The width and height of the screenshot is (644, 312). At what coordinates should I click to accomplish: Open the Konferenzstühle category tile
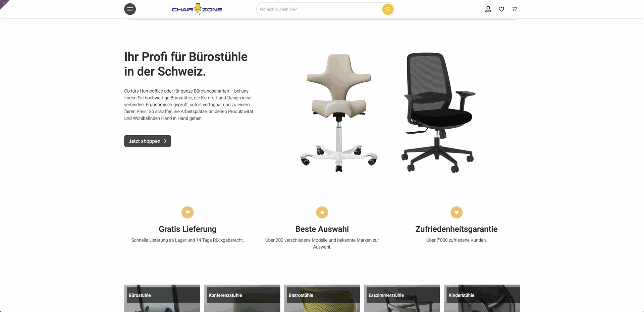click(242, 298)
